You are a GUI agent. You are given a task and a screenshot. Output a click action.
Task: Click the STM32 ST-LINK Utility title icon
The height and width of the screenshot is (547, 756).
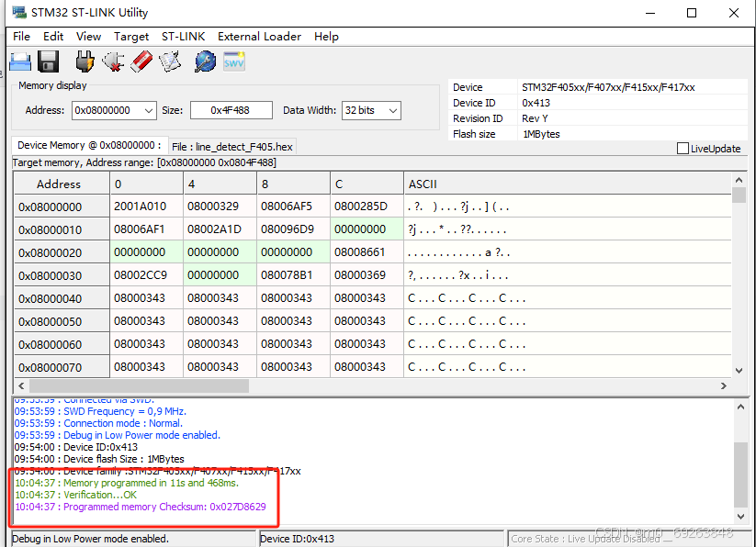pyautogui.click(x=19, y=12)
